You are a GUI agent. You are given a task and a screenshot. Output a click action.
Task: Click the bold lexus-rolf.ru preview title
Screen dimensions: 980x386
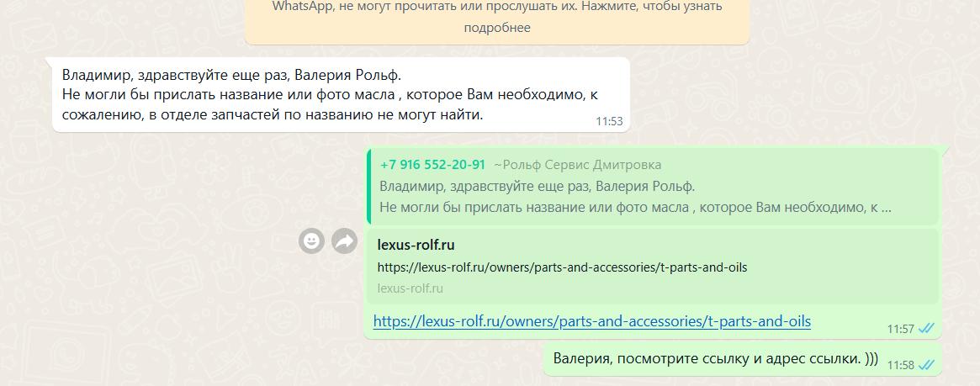pos(416,245)
